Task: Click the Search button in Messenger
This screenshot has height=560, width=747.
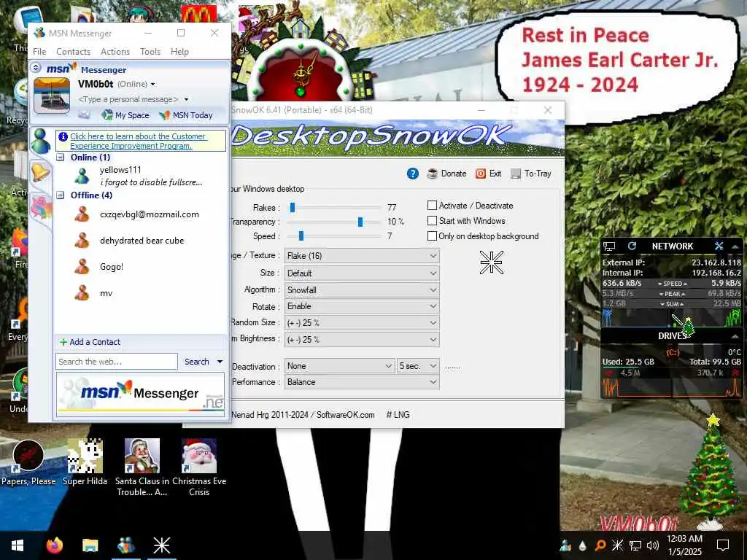Action: 197,362
